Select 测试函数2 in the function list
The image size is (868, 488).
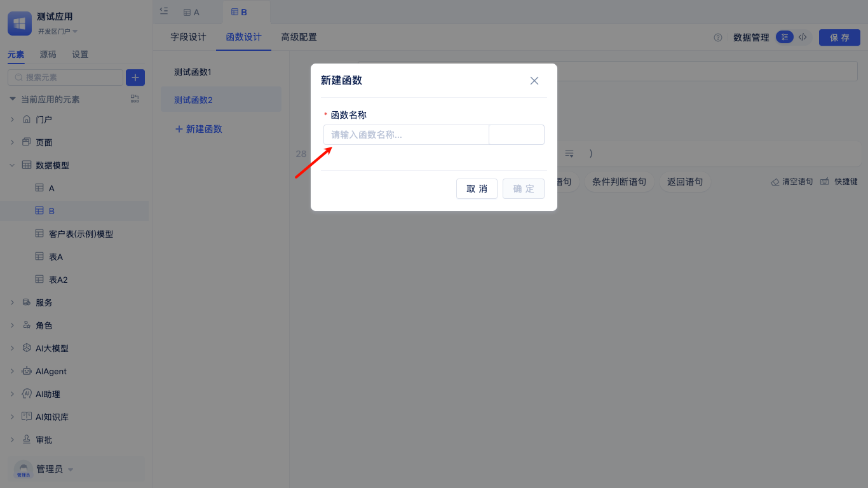click(221, 100)
